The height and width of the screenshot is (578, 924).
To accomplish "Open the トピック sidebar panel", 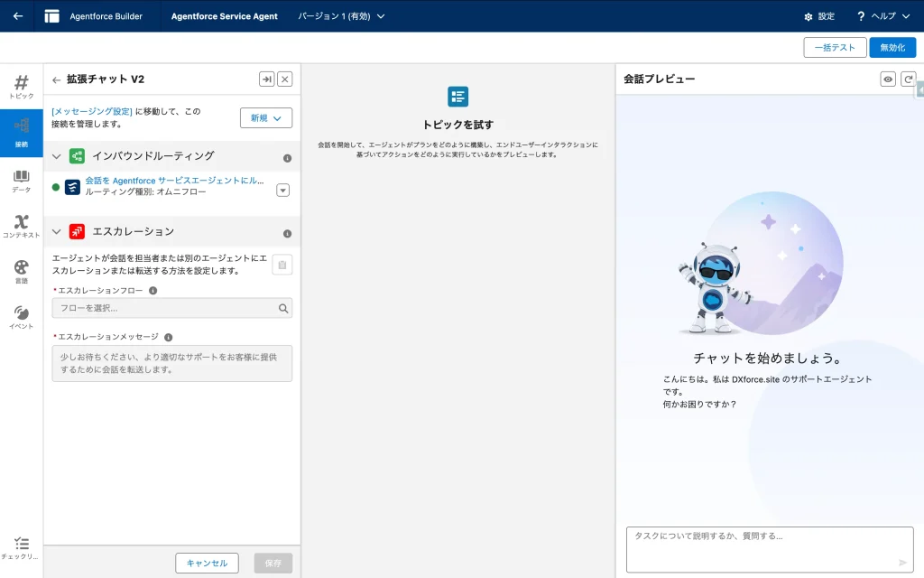I will [x=22, y=87].
